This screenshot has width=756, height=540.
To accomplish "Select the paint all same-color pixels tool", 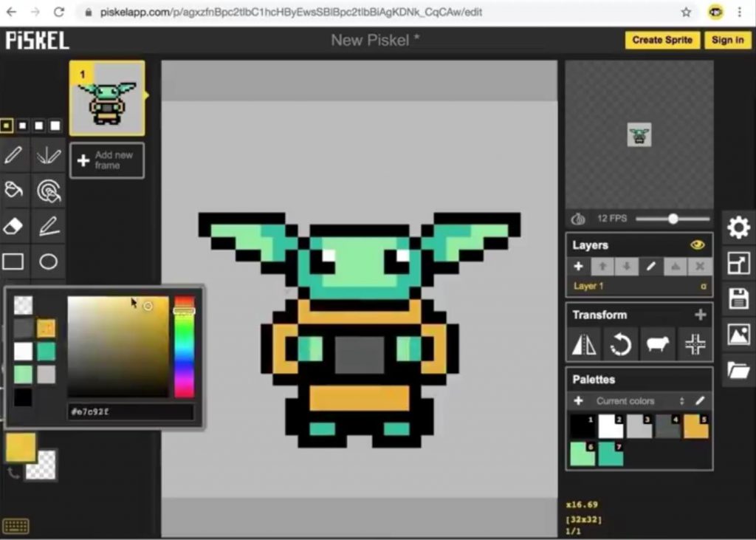I will click(49, 190).
